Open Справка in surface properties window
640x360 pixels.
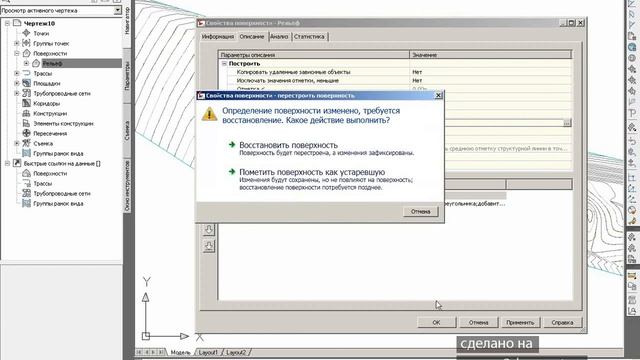coord(562,322)
